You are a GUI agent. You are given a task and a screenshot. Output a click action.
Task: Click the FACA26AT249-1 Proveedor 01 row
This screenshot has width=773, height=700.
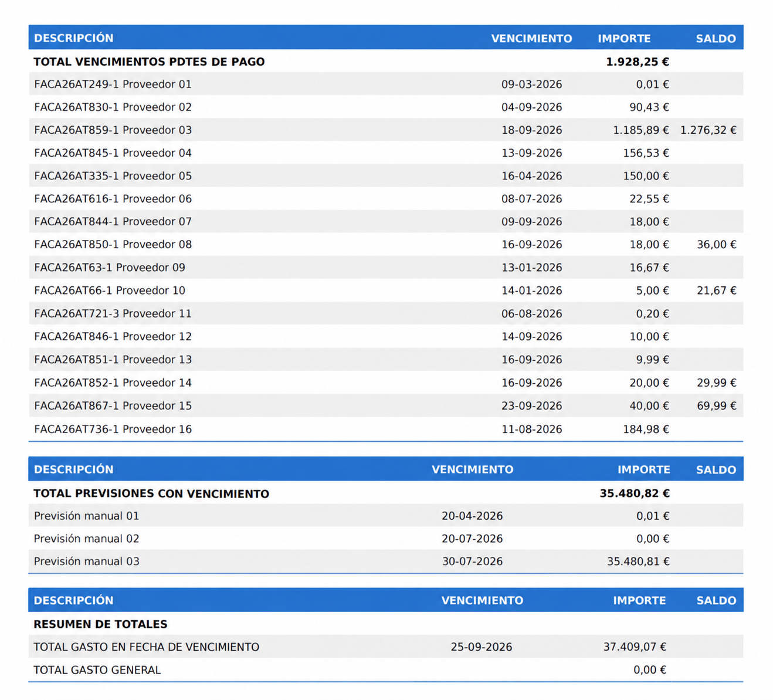[x=386, y=84]
